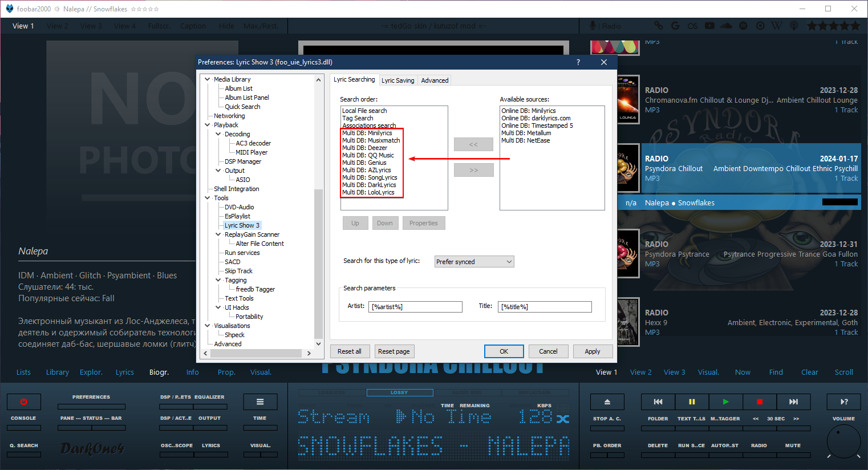This screenshot has width=868, height=470.
Task: Collapse the UI Hacks tree node
Action: [x=218, y=307]
